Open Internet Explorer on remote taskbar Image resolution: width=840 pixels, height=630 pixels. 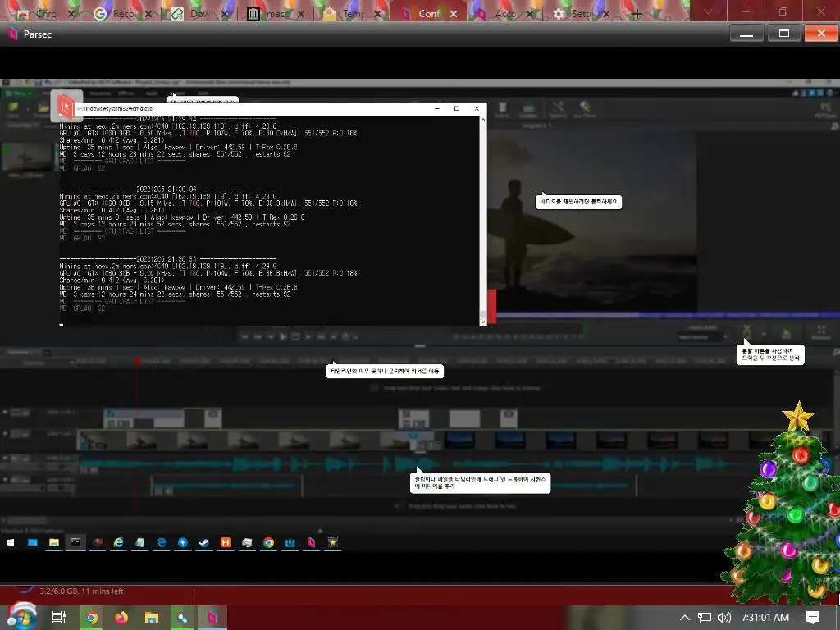118,543
